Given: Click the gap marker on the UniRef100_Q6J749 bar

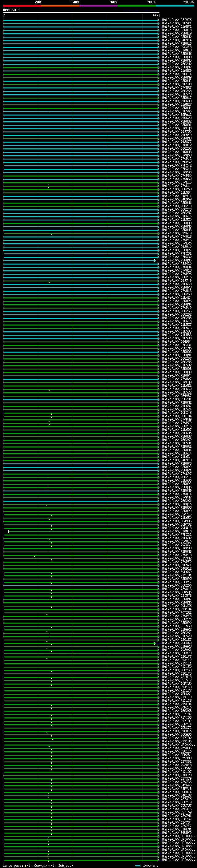Looking at the screenshot, I should (49, 282).
